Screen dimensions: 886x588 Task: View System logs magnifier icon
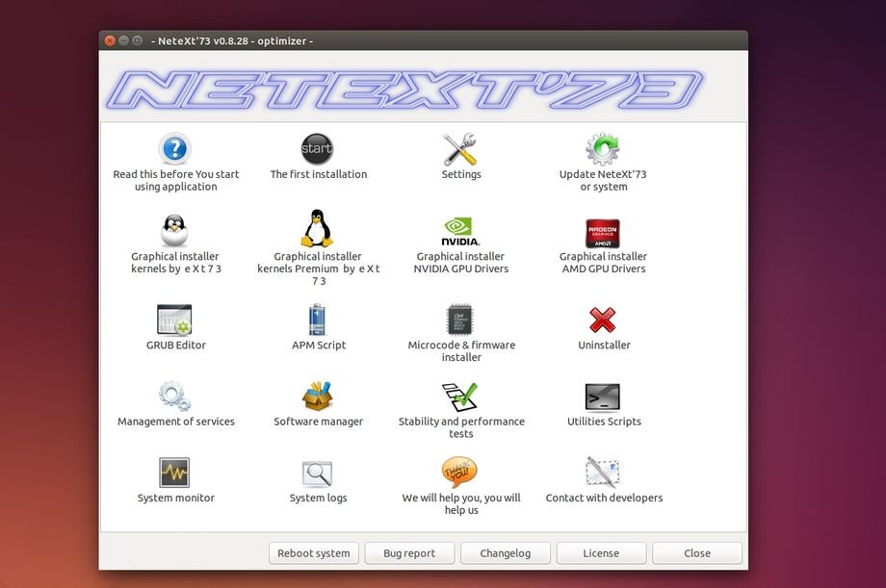[317, 473]
